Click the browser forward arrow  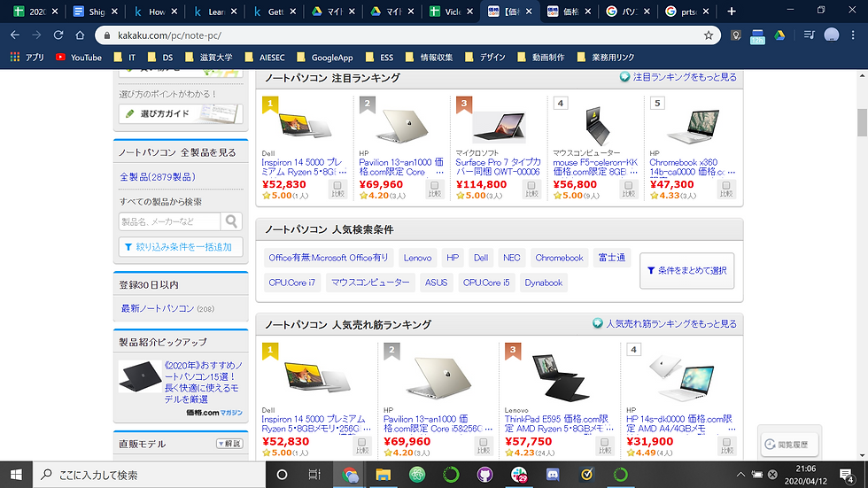tap(36, 35)
